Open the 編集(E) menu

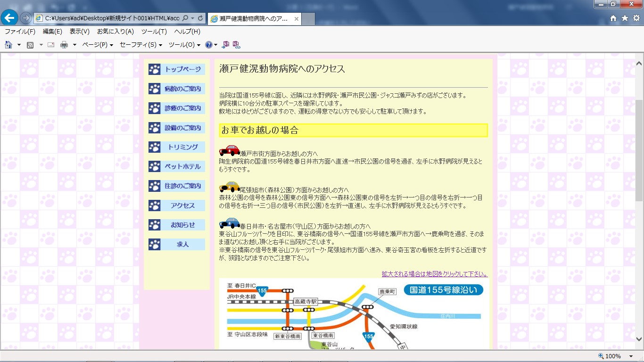[x=52, y=32]
